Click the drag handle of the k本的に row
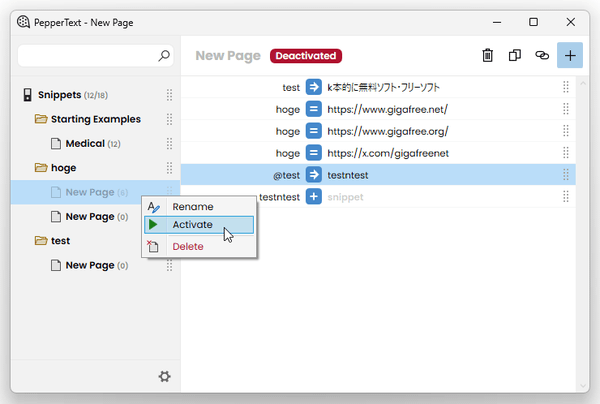The image size is (600, 404). point(566,87)
